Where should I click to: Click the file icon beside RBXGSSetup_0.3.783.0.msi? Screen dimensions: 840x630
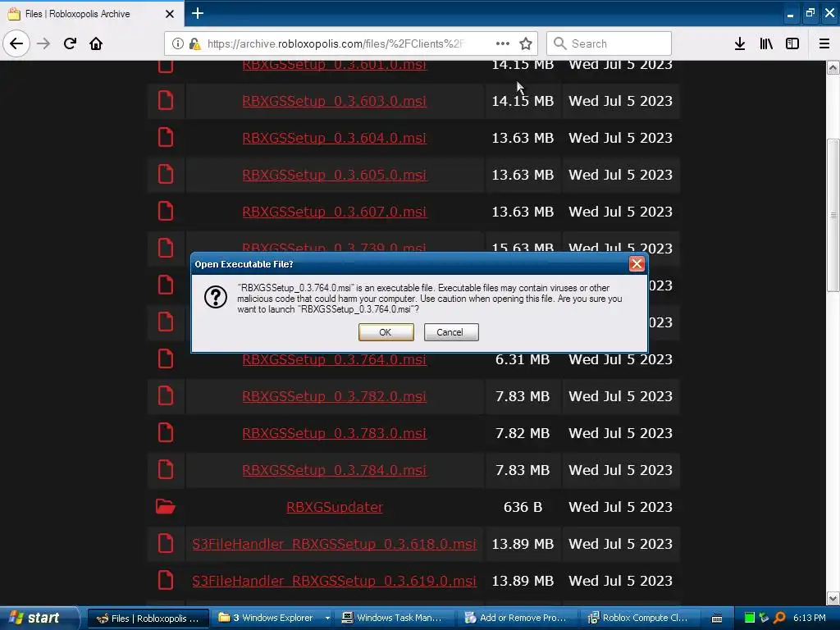pyautogui.click(x=166, y=432)
